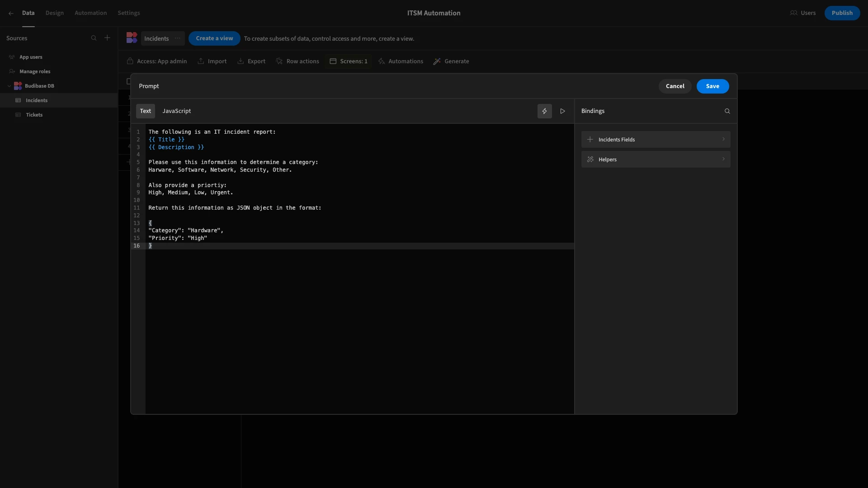The width and height of the screenshot is (868, 488).
Task: Click the Export toolbar button
Action: (251, 61)
